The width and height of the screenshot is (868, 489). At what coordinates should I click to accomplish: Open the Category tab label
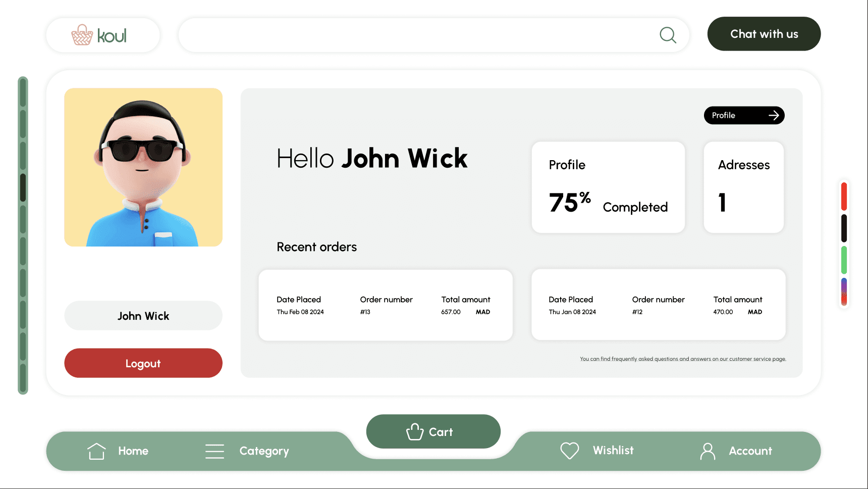(x=264, y=451)
